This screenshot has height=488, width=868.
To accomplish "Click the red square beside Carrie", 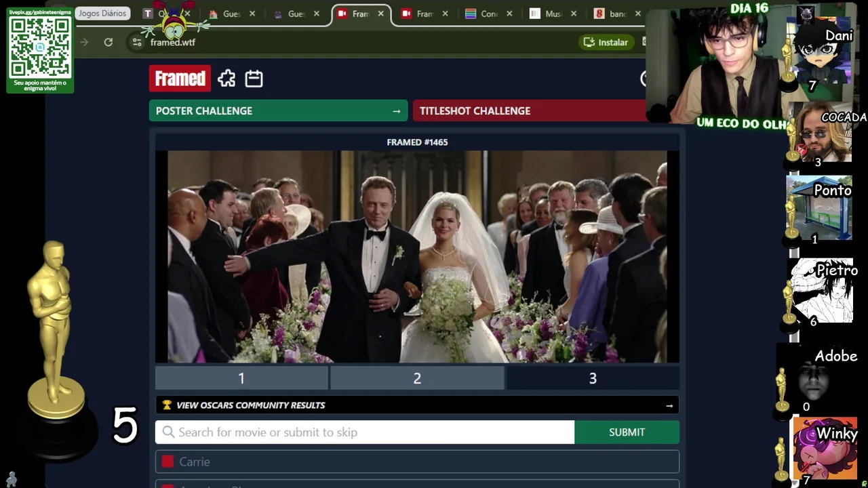I will pyautogui.click(x=167, y=462).
